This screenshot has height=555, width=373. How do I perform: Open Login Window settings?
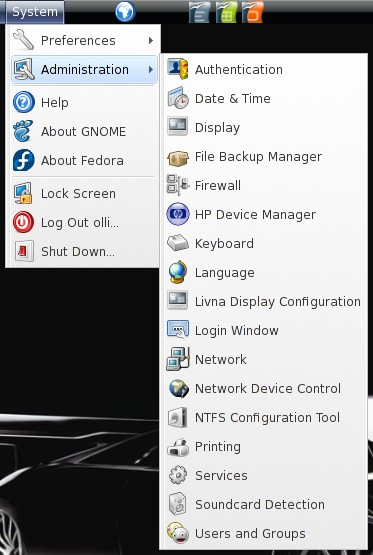(x=264, y=331)
